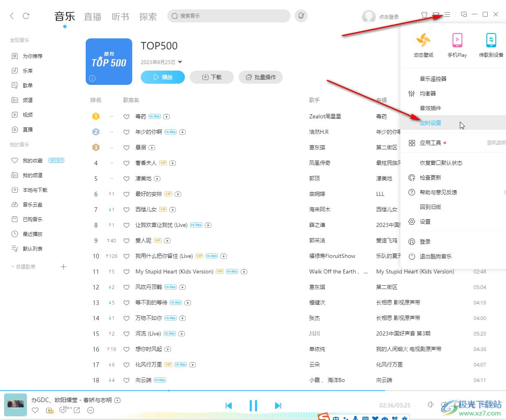This screenshot has height=420, width=506.
Task: Click the 搜索音乐 search field
Action: click(229, 16)
